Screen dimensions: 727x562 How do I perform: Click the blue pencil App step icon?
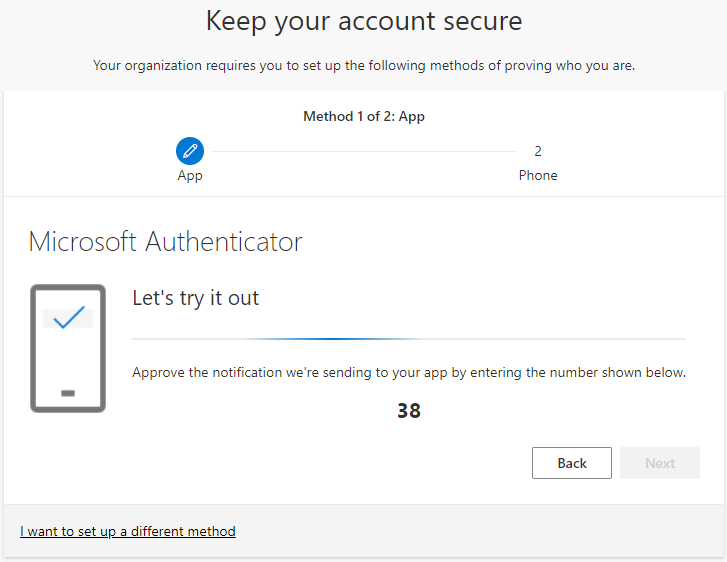coord(189,151)
